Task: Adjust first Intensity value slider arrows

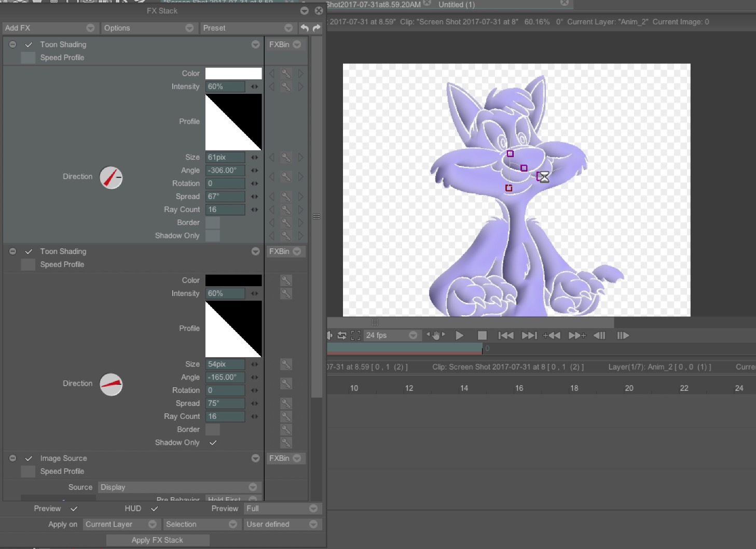Action: tap(254, 87)
